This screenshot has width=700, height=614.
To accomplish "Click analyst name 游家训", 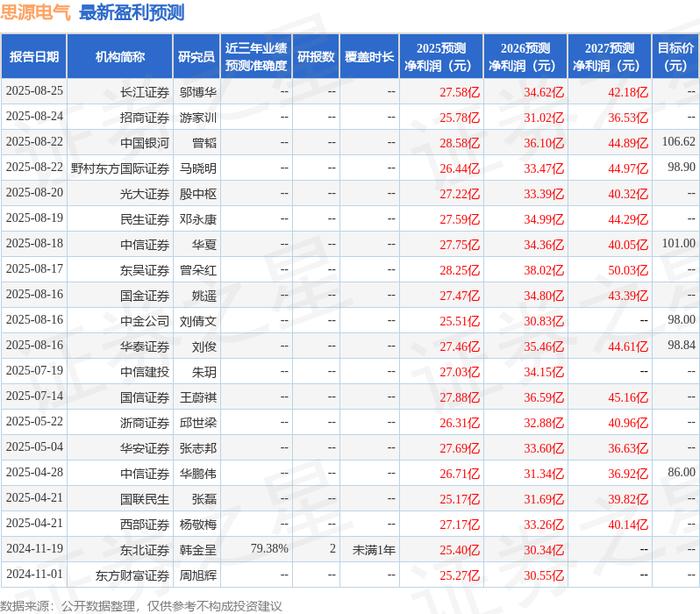I will [198, 118].
